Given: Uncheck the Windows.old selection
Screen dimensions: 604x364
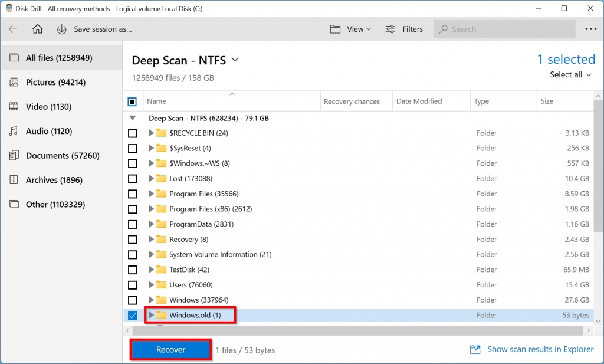Looking at the screenshot, I should (x=133, y=315).
